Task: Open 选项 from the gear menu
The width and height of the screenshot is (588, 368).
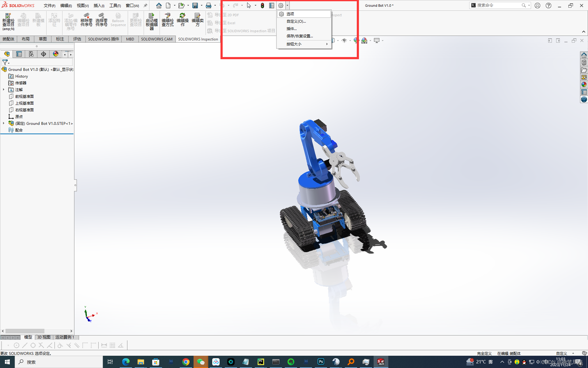Action: [x=290, y=14]
